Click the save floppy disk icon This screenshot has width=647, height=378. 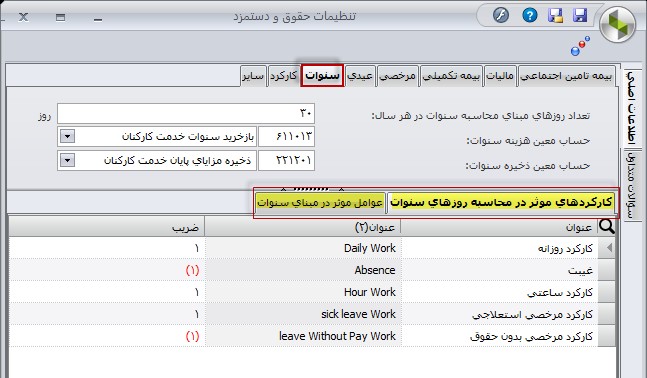pos(580,16)
